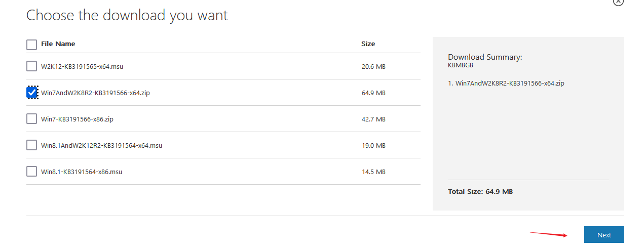Click the Win7-KB3191566-x86.zip file name

pyautogui.click(x=77, y=119)
